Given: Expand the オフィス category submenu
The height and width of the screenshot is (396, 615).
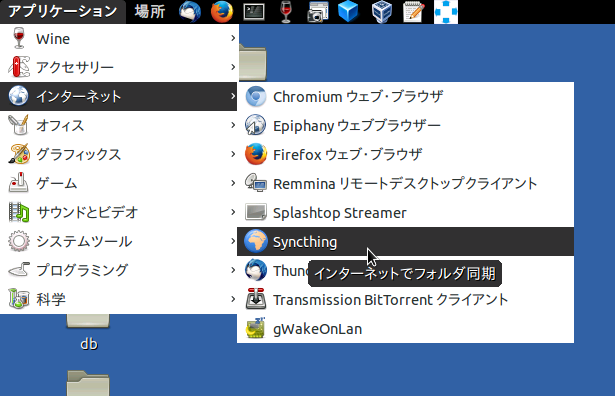Looking at the screenshot, I should click(118, 125).
